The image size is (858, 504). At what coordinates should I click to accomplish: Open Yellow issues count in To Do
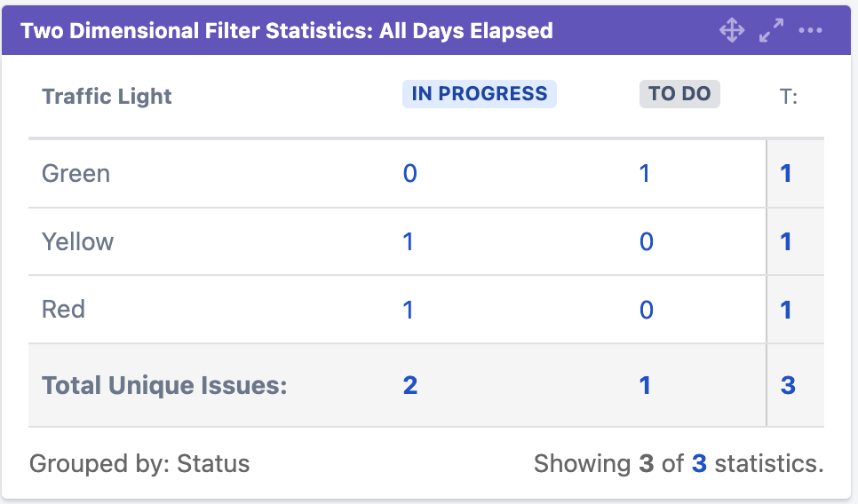pos(647,241)
